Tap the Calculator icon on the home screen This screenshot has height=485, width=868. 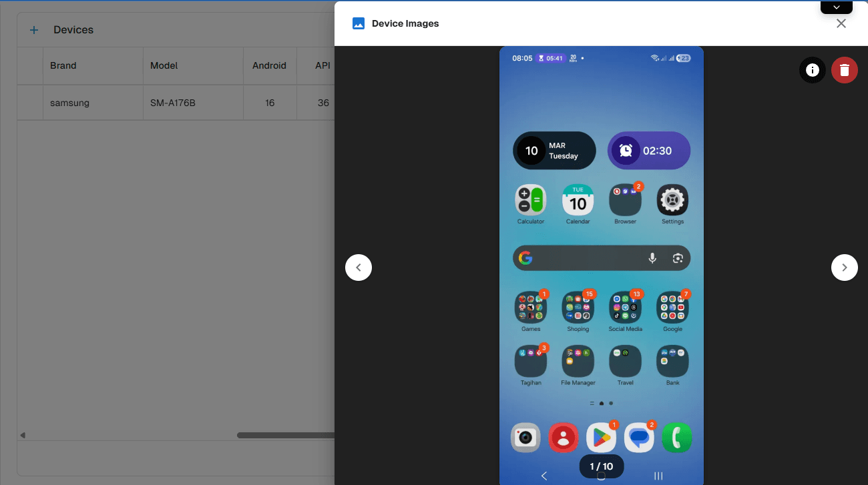point(530,199)
